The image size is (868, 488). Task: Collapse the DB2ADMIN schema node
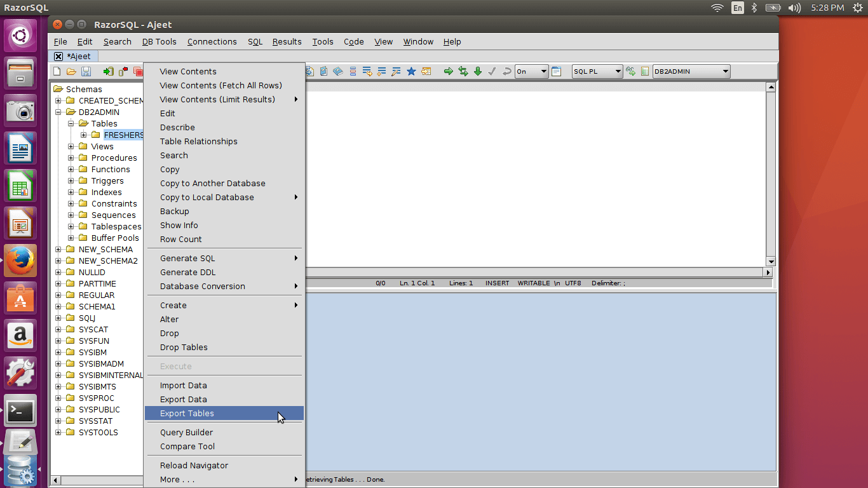[x=58, y=112]
